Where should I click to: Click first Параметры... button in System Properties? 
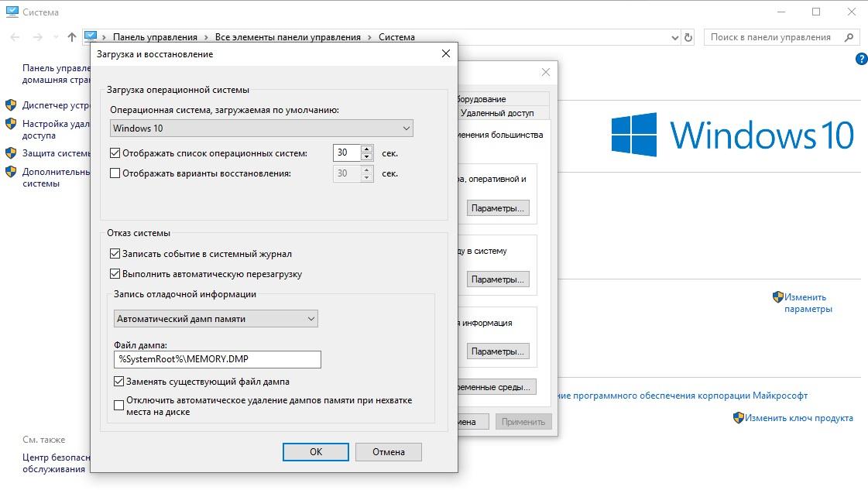point(498,208)
